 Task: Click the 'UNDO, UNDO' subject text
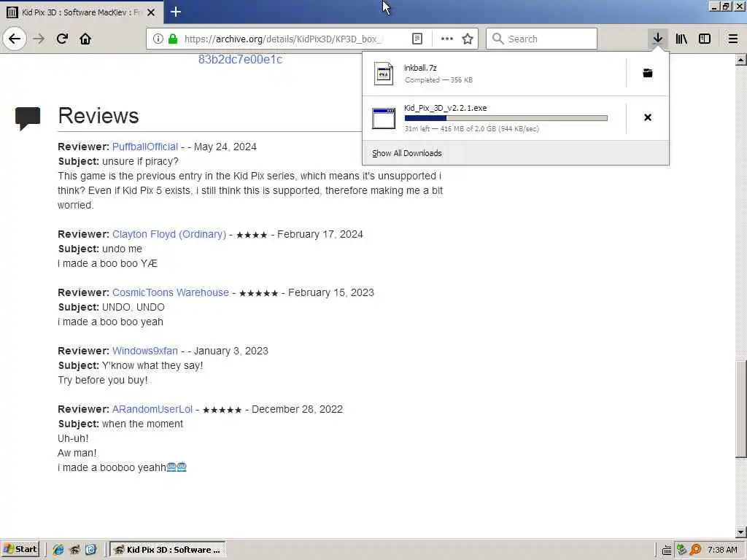(x=133, y=307)
